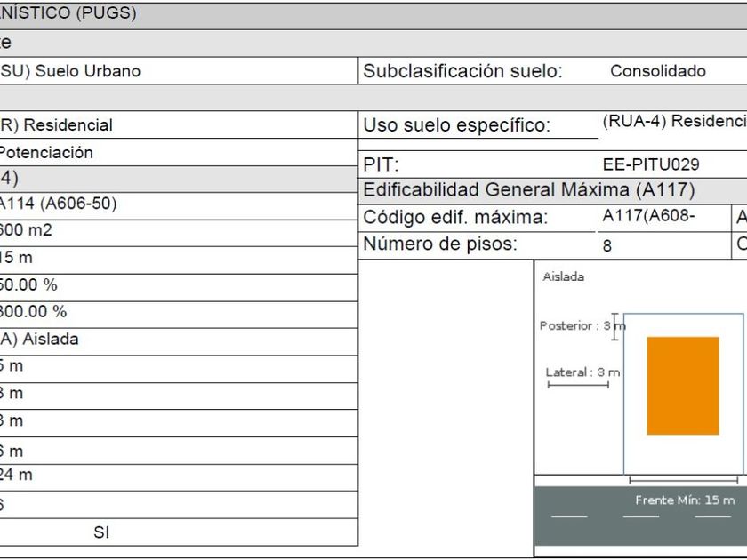Select the number of floors value 8
This screenshot has height=560, width=747.
pos(607,246)
